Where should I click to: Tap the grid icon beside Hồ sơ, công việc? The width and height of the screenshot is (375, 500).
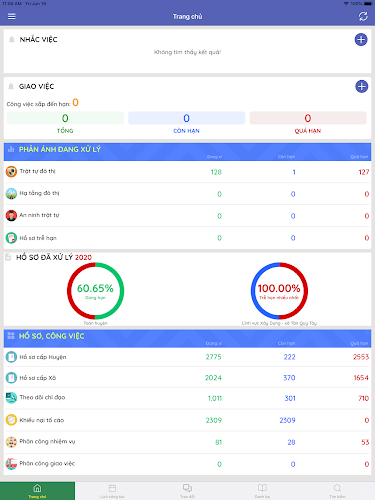point(11,336)
